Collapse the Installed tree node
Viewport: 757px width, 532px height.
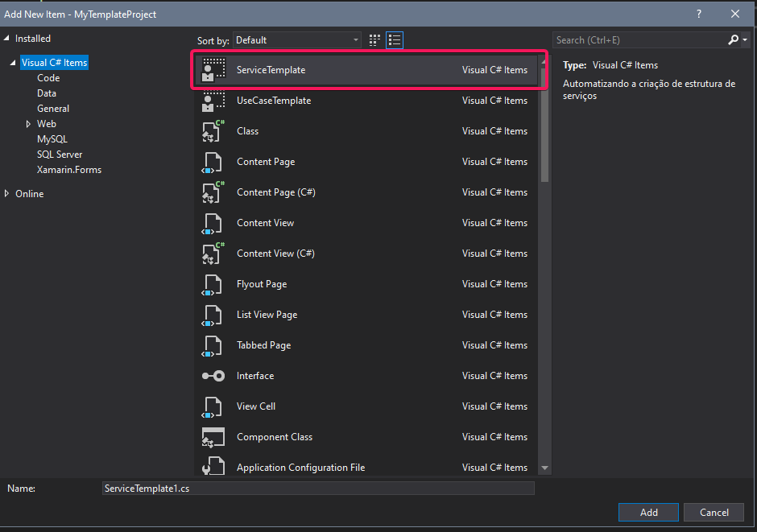pos(6,38)
